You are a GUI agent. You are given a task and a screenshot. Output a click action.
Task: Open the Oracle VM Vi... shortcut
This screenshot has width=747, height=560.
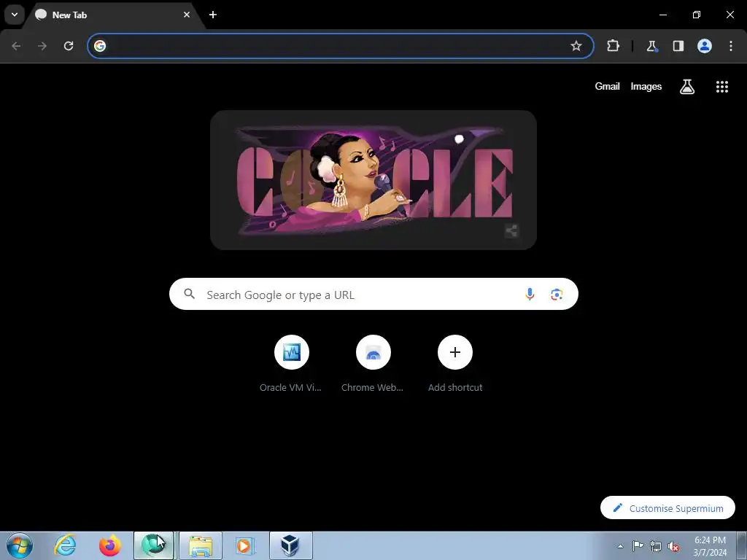[291, 365]
